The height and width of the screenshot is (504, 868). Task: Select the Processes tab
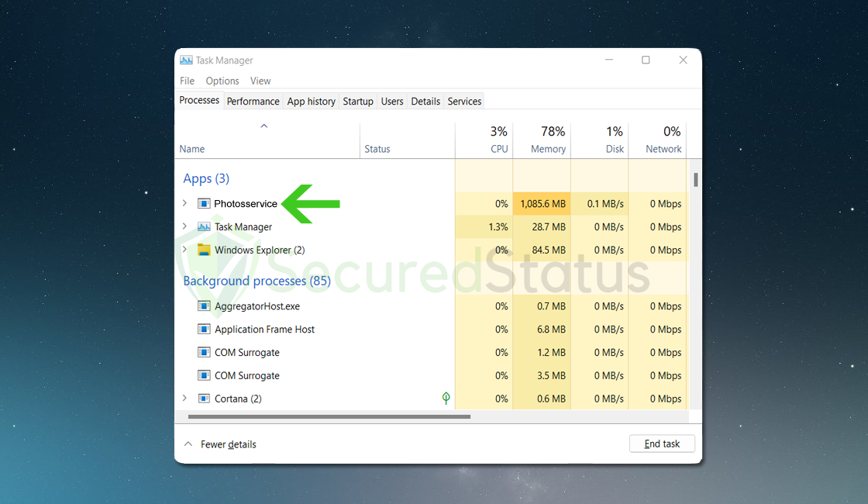point(199,100)
